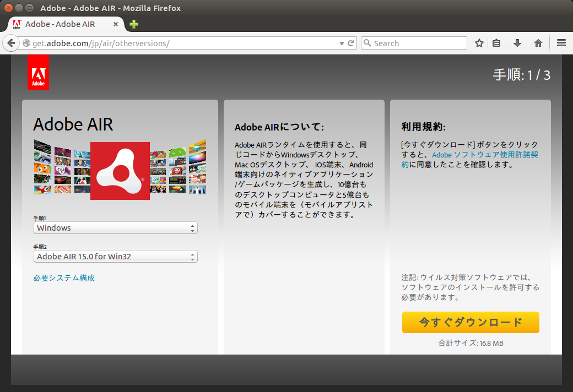The width and height of the screenshot is (573, 392).
Task: Click the Adobe AIRについて: heading
Action: coord(279,127)
